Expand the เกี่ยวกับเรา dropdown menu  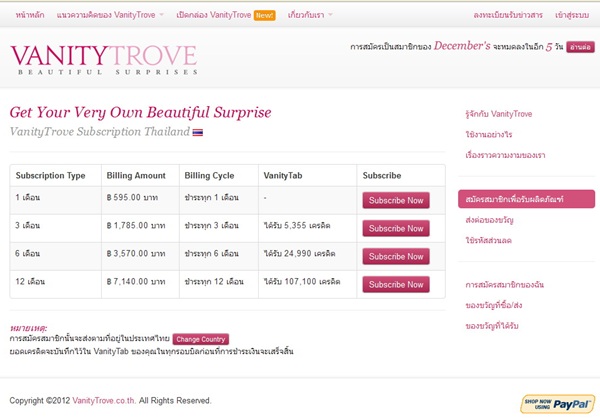pyautogui.click(x=310, y=15)
